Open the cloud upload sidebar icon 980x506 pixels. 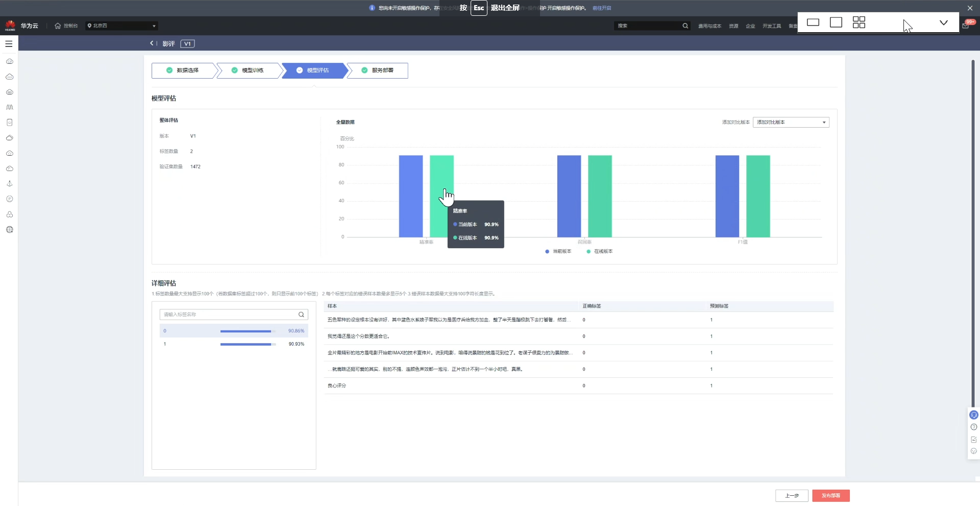(x=9, y=153)
